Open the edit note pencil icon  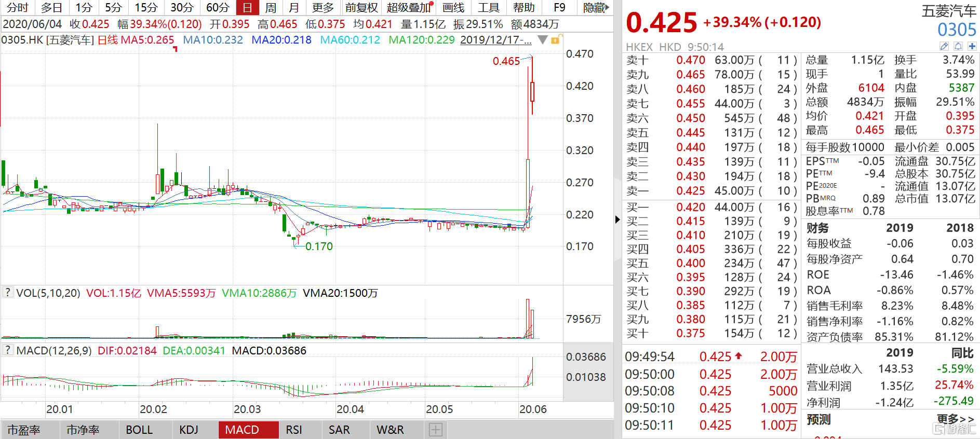pyautogui.click(x=945, y=46)
